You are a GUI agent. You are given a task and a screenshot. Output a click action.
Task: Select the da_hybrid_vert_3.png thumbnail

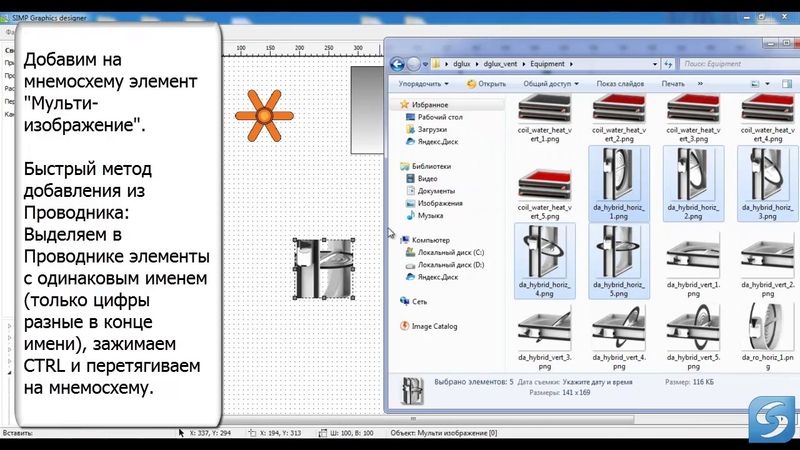click(x=544, y=338)
